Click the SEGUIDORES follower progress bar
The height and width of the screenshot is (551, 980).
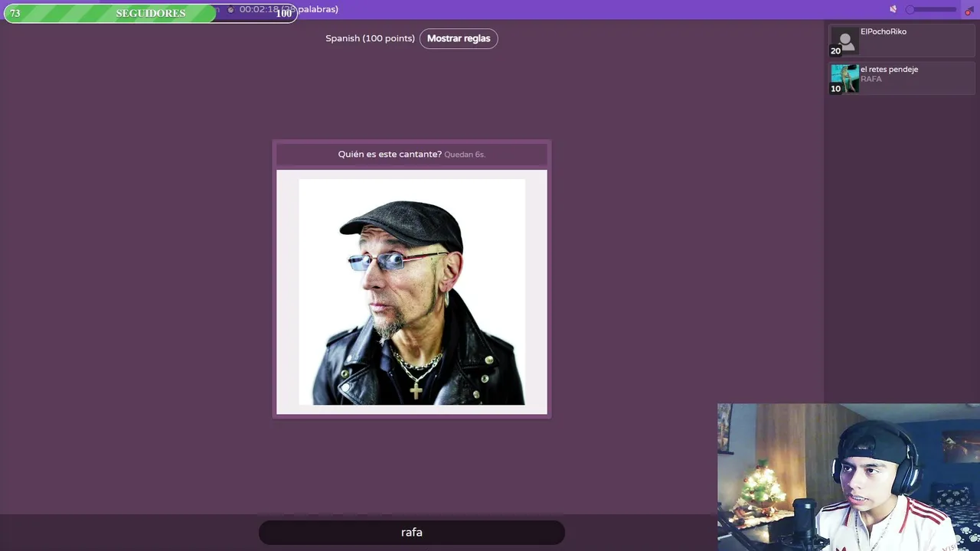150,13
